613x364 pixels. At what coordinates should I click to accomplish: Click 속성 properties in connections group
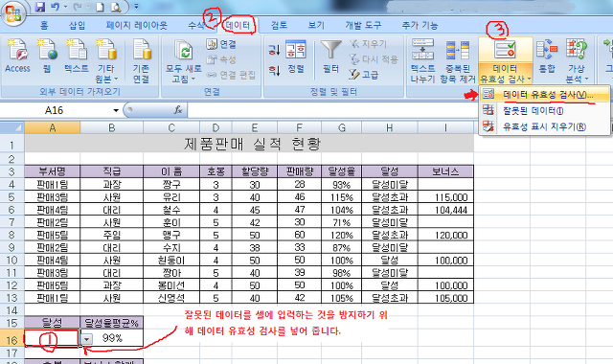[221, 59]
